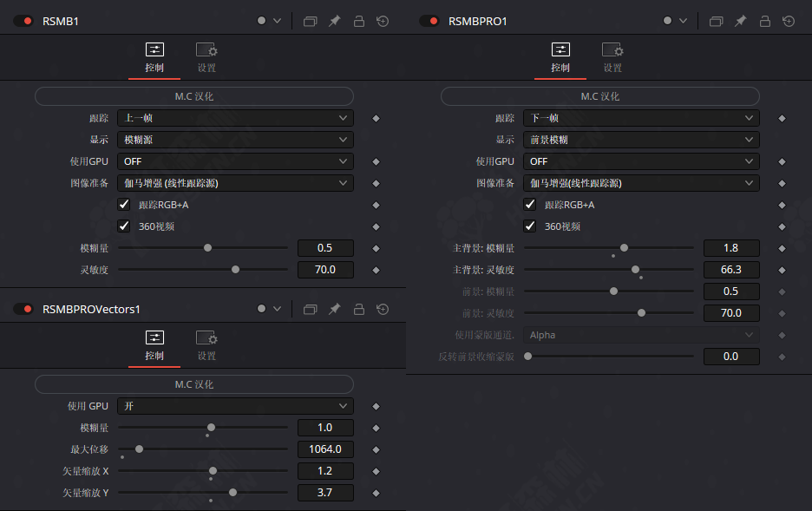Add keyframe for RSMBPRO1 跟踪 parameter
812x511 pixels.
click(x=782, y=119)
